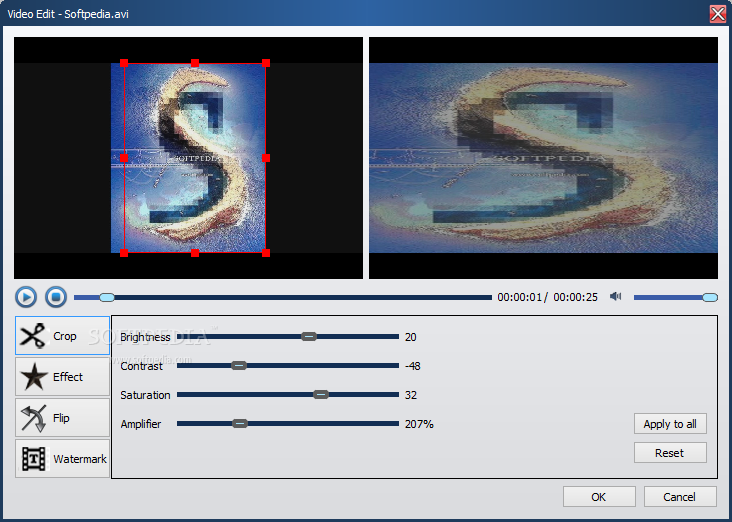Click the video seek bar handle
This screenshot has width=732, height=522.
coord(107,297)
